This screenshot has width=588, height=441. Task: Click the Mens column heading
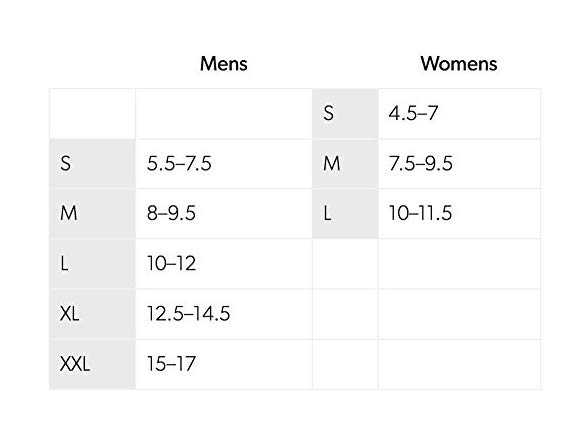click(x=224, y=63)
